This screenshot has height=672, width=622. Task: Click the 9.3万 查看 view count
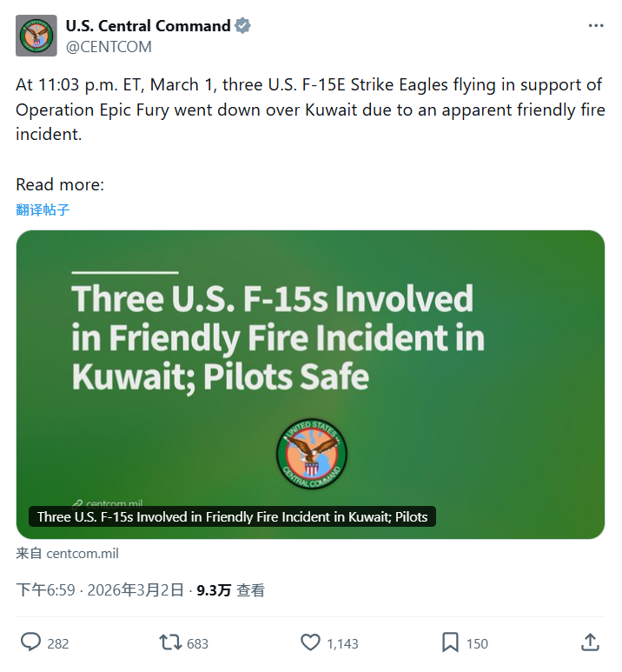[x=230, y=590]
